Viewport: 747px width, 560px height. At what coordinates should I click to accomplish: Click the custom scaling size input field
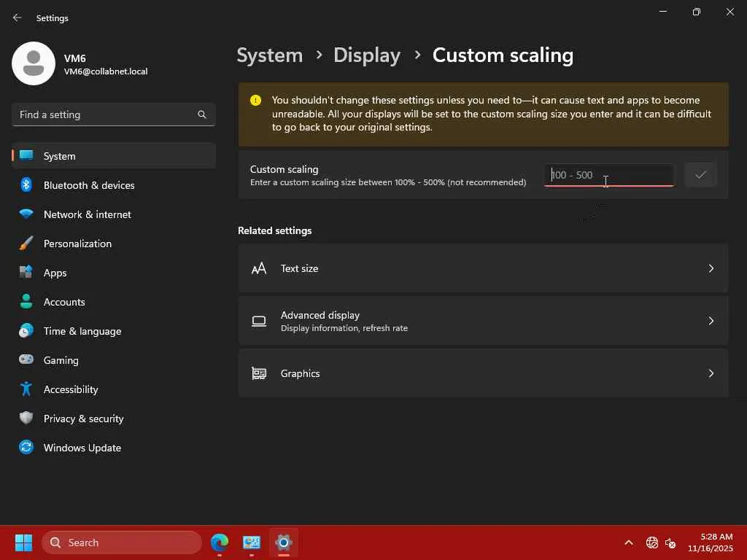[x=608, y=175]
